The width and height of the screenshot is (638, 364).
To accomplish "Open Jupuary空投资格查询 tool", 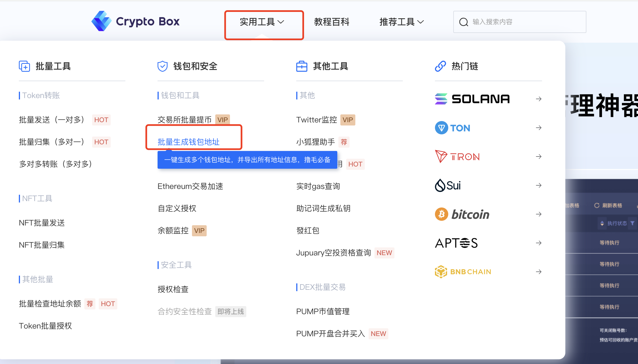I will pyautogui.click(x=333, y=253).
